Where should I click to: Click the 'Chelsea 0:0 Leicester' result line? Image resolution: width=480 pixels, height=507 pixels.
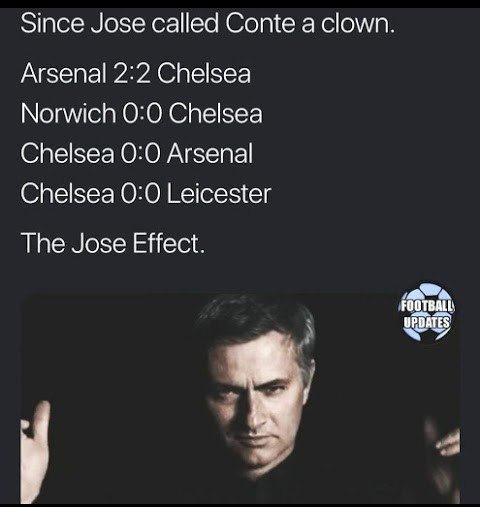pyautogui.click(x=146, y=194)
